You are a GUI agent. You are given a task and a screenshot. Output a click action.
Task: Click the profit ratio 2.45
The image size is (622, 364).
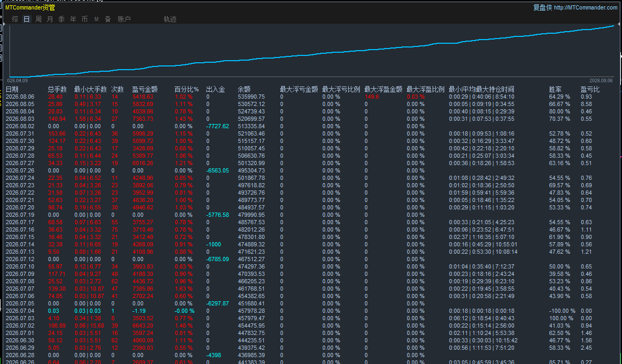point(586,348)
